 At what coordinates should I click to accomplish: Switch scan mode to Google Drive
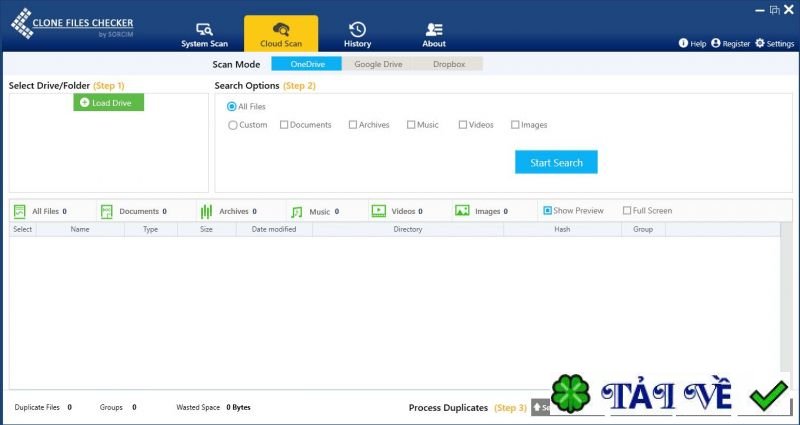click(376, 64)
